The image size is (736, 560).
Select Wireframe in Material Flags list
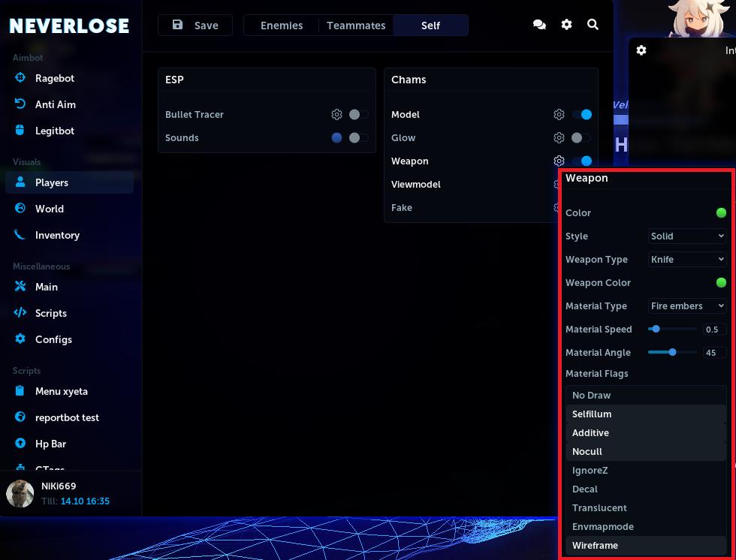pos(595,546)
